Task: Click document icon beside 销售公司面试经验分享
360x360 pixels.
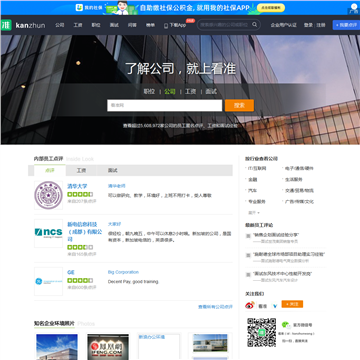Action: [248, 236]
